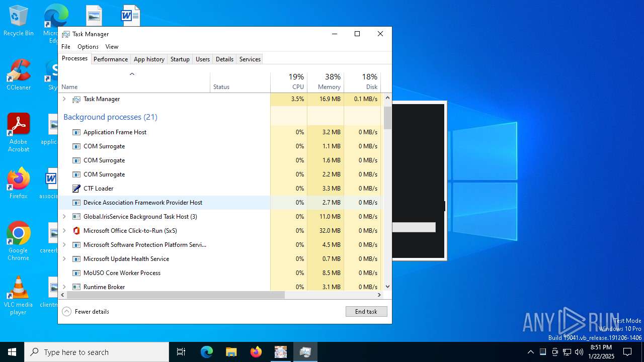
Task: Click the 3.5% CPU cell
Action: [289, 99]
